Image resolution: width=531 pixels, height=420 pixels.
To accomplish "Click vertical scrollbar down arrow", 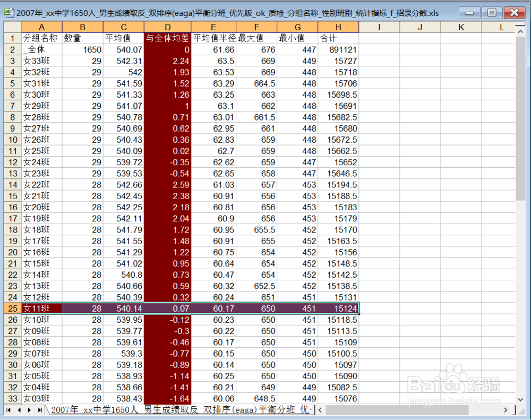I will [520, 400].
